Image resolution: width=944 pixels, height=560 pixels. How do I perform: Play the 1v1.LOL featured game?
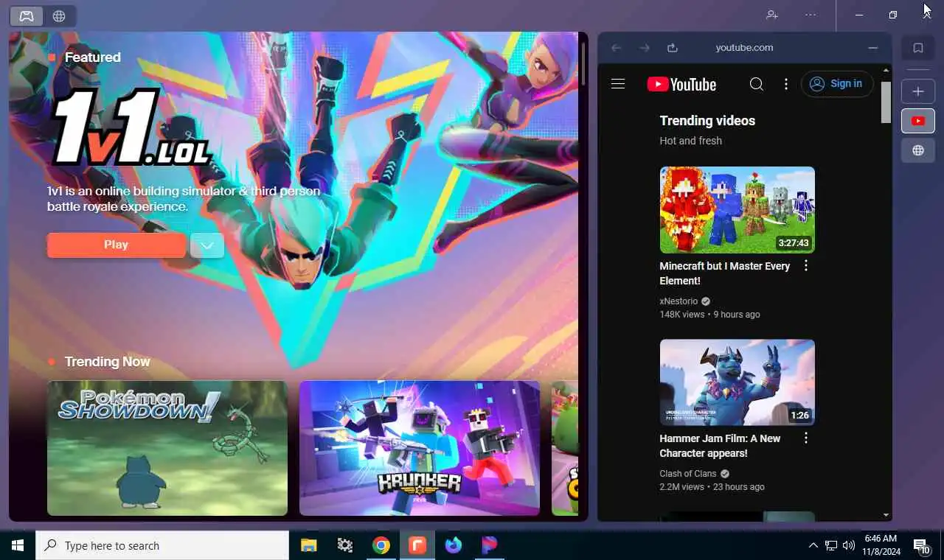click(x=116, y=245)
